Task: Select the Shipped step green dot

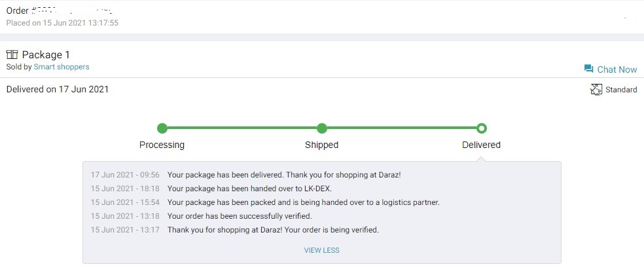Action: point(321,128)
